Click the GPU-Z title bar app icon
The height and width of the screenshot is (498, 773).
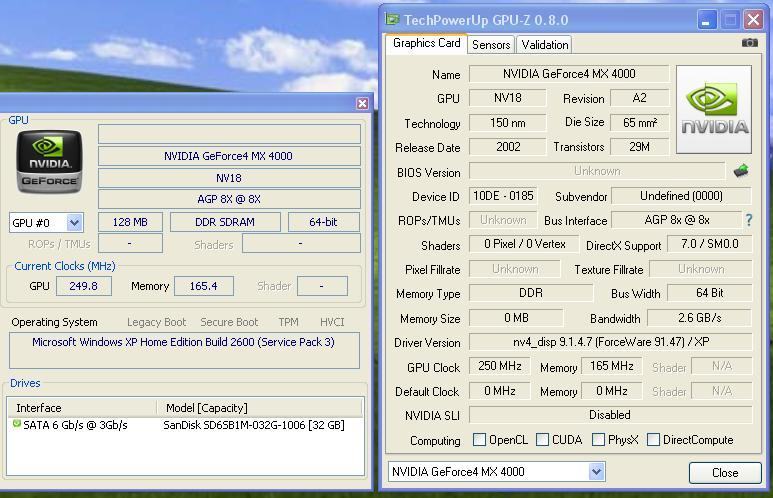click(392, 19)
